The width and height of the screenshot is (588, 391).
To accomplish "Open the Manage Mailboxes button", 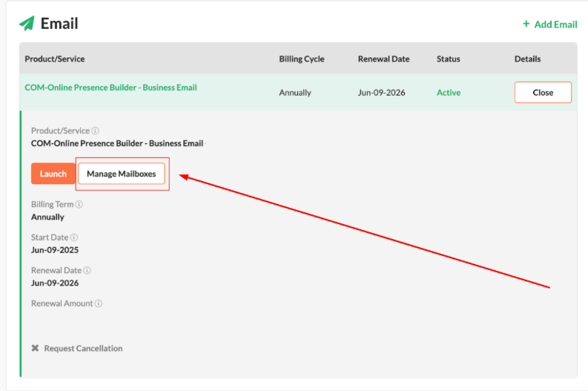I will pos(122,174).
